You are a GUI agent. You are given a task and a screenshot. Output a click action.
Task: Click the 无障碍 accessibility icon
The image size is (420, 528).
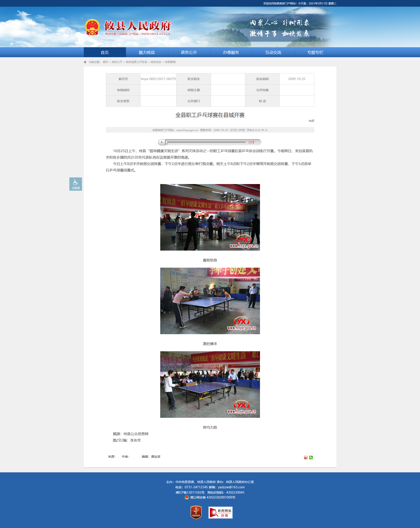(x=75, y=184)
